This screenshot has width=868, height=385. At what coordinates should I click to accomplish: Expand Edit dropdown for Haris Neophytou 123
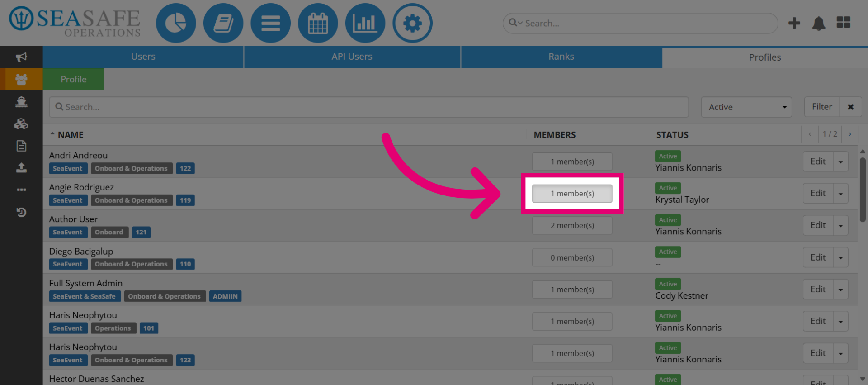click(841, 353)
